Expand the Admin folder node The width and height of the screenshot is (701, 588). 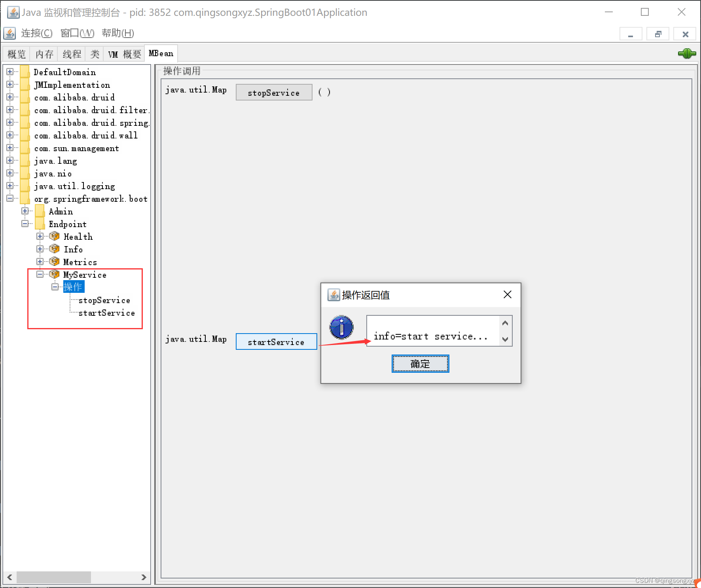(25, 211)
